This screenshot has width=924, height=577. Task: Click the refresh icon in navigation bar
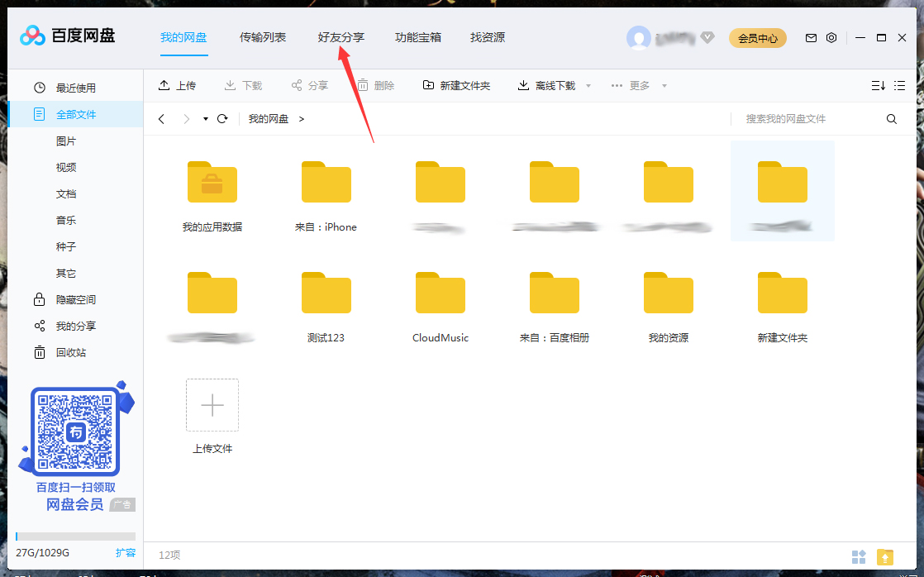(x=221, y=118)
